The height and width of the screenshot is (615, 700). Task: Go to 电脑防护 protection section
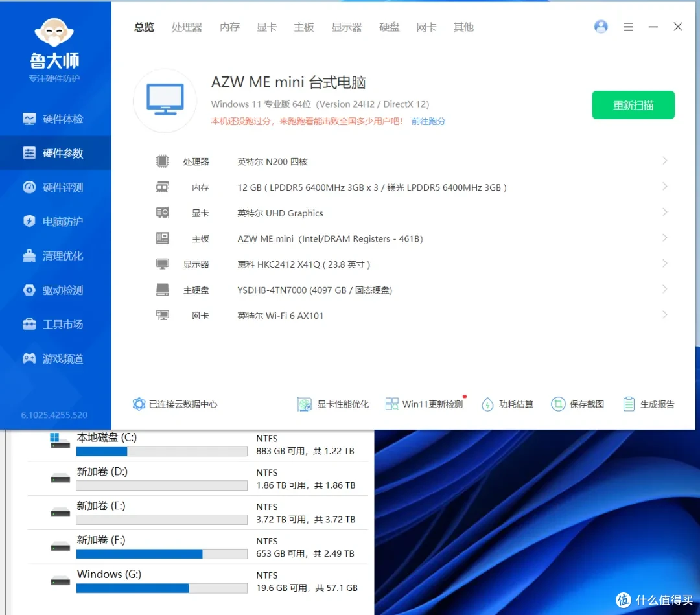pyautogui.click(x=55, y=222)
